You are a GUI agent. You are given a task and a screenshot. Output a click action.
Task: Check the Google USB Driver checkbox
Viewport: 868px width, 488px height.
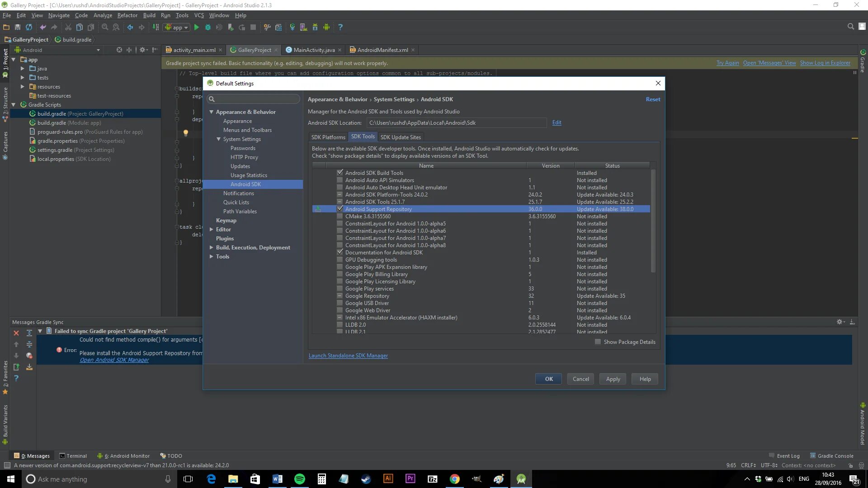[x=340, y=303]
